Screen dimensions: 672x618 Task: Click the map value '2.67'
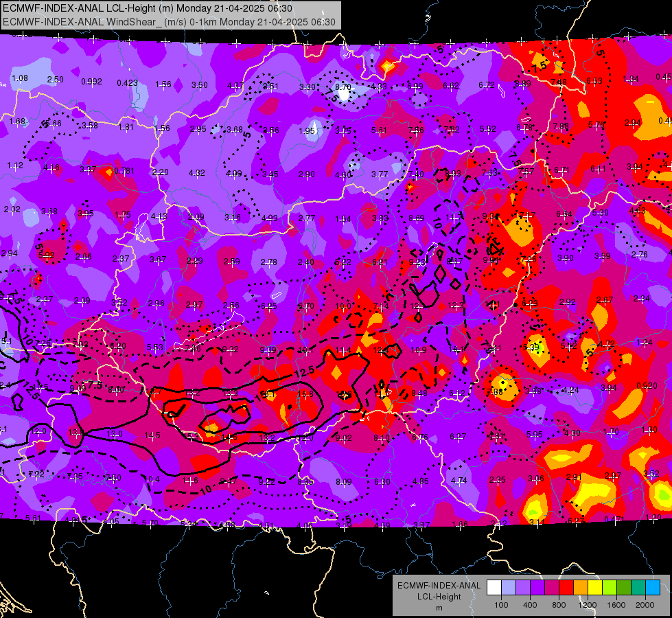pos(604,300)
